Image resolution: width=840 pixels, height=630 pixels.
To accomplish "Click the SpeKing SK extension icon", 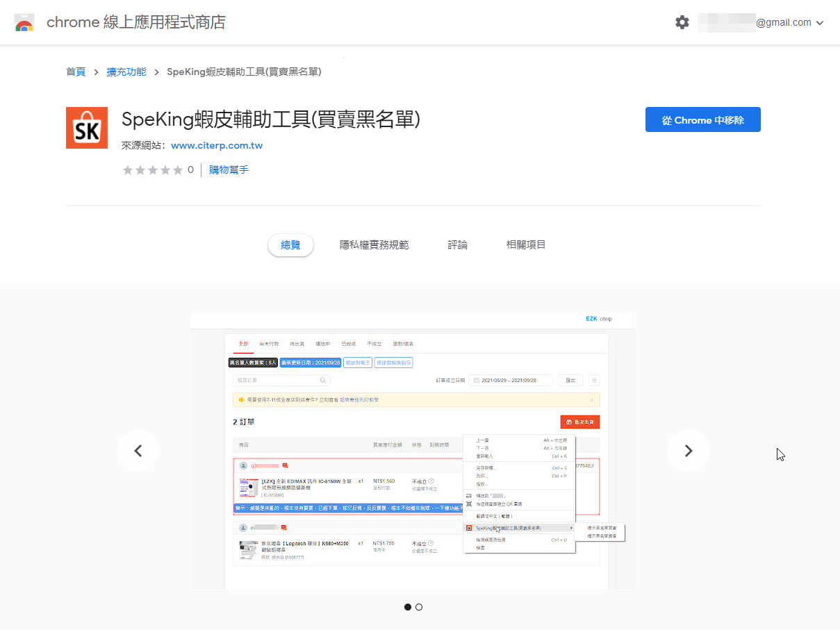I will click(x=87, y=128).
